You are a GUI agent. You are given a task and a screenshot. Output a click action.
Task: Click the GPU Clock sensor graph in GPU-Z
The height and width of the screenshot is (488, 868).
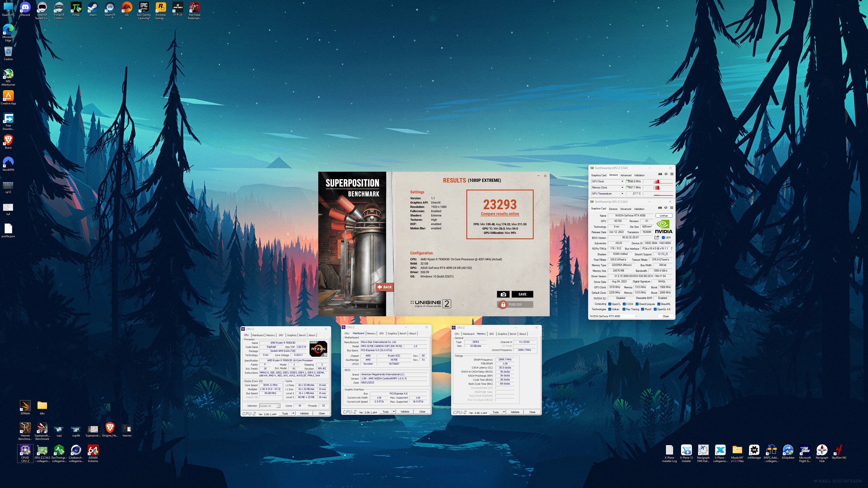658,181
